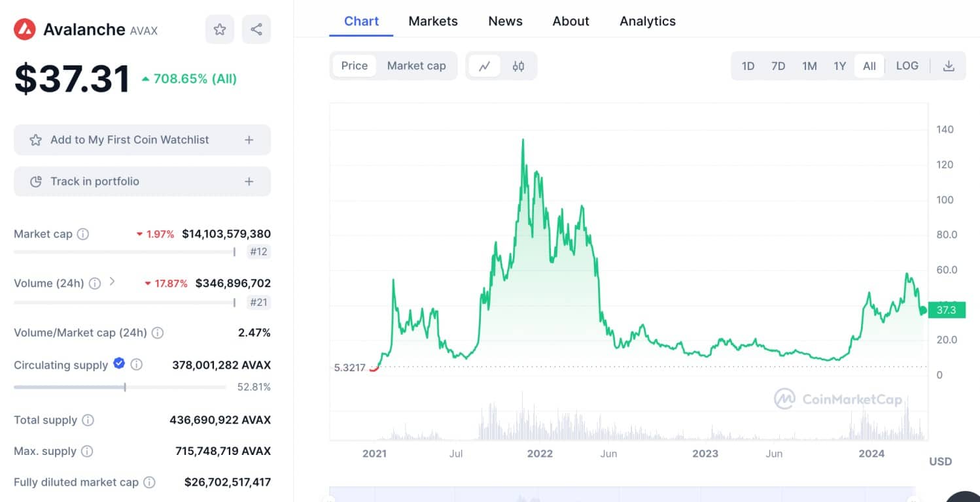This screenshot has height=502, width=980.
Task: Click the 436,690,922 AVAX total supply
Action: click(x=220, y=420)
